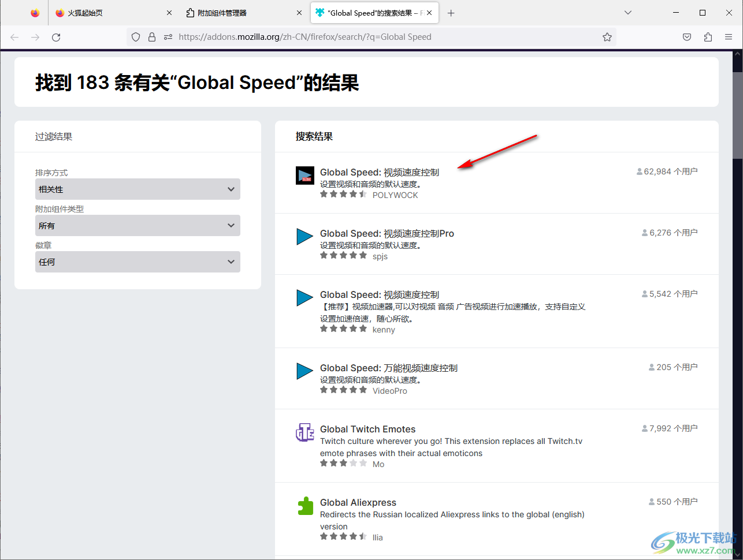Minimize the Firefox window

click(676, 13)
